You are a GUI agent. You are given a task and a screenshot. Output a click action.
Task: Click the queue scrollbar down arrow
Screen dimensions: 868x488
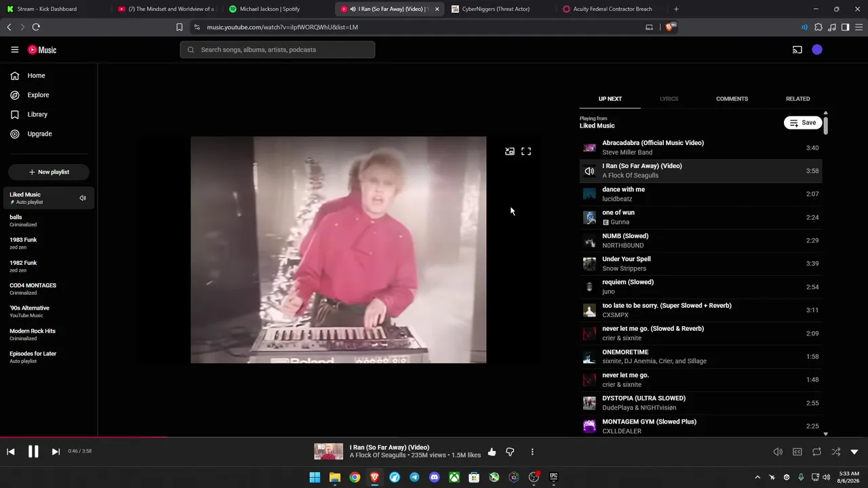pyautogui.click(x=825, y=434)
